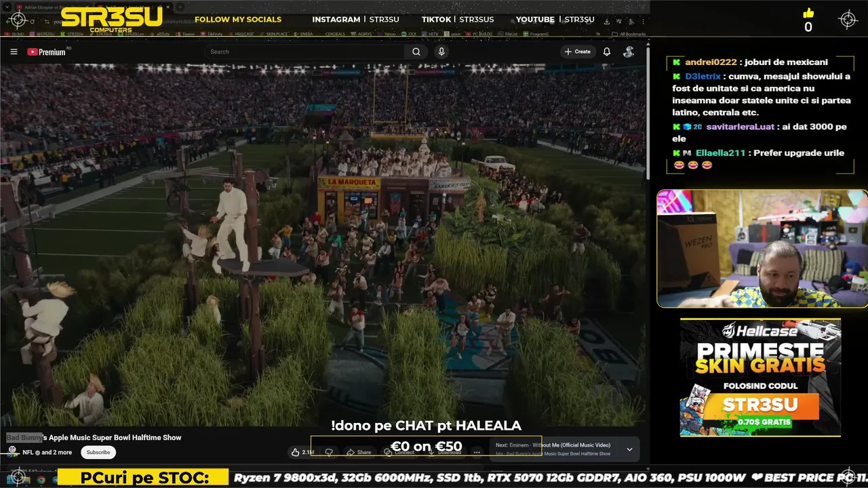This screenshot has width=868, height=488.
Task: Click the YouTube search magnifier button
Action: point(416,52)
